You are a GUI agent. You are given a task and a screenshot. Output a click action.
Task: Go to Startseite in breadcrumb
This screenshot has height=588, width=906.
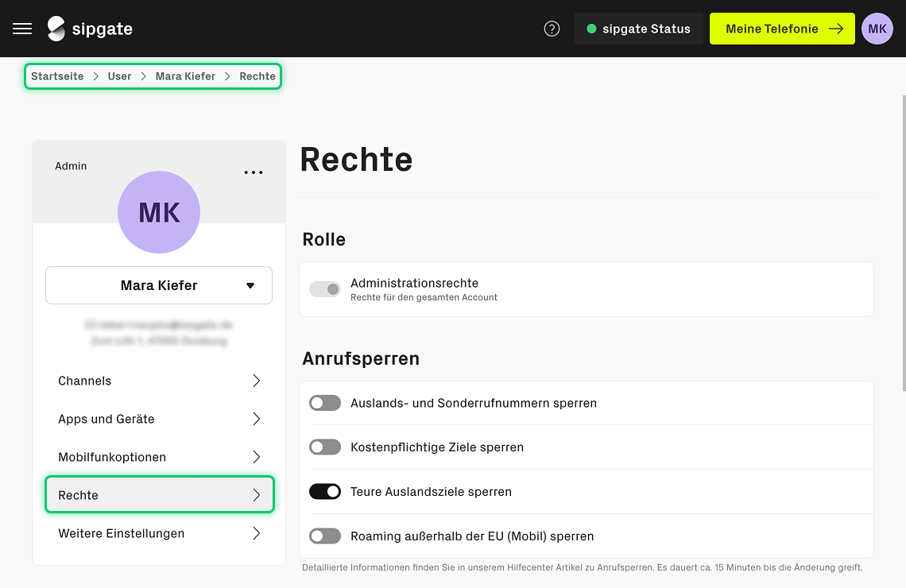[57, 76]
